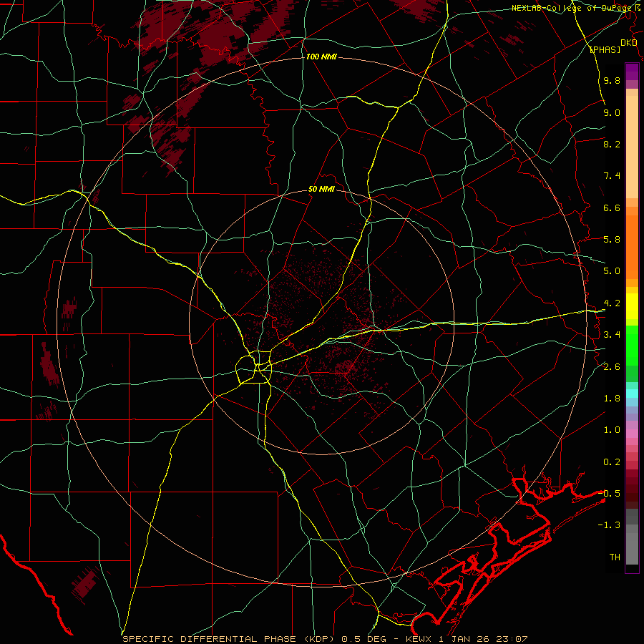This screenshot has height=644, width=644.
Task: Click the "[PHAS]" label above the color scale
Action: tap(605, 49)
